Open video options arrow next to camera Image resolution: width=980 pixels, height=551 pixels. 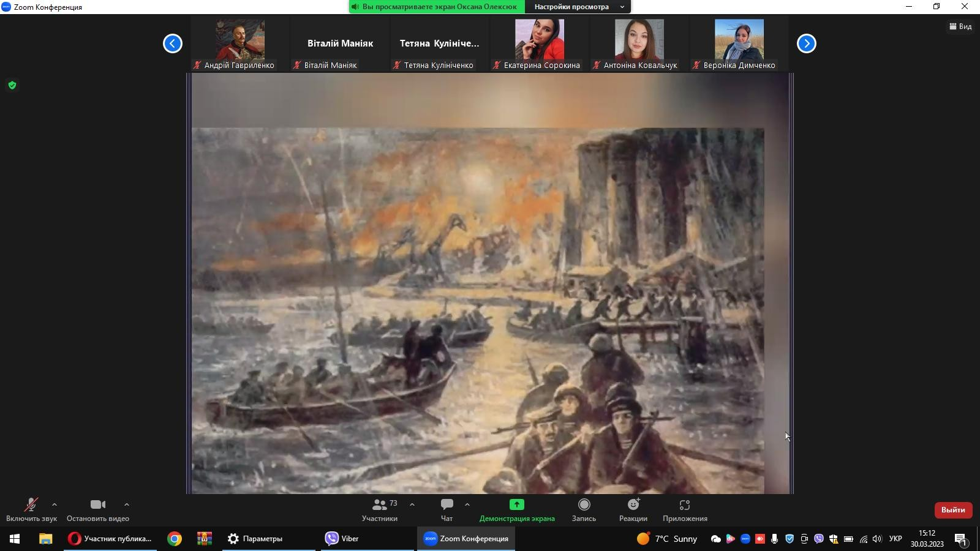pos(127,505)
